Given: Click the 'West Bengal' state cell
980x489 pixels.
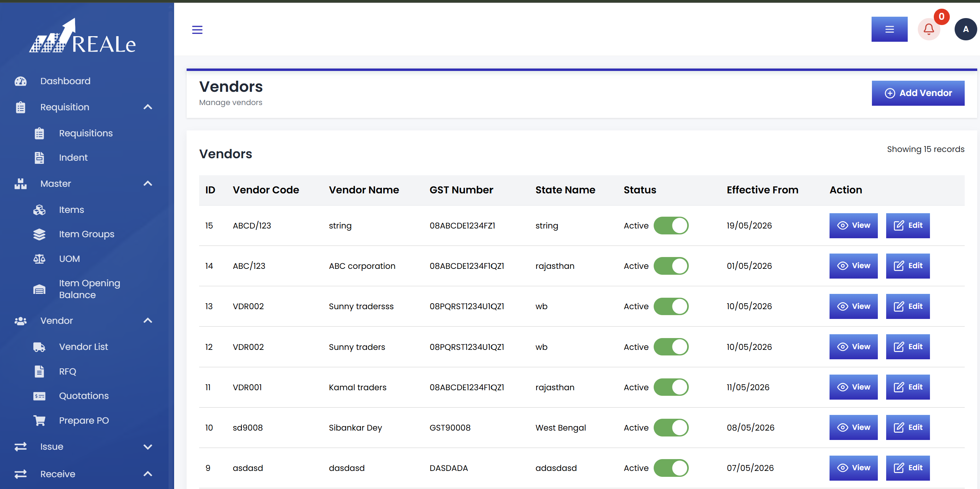Looking at the screenshot, I should coord(561,428).
